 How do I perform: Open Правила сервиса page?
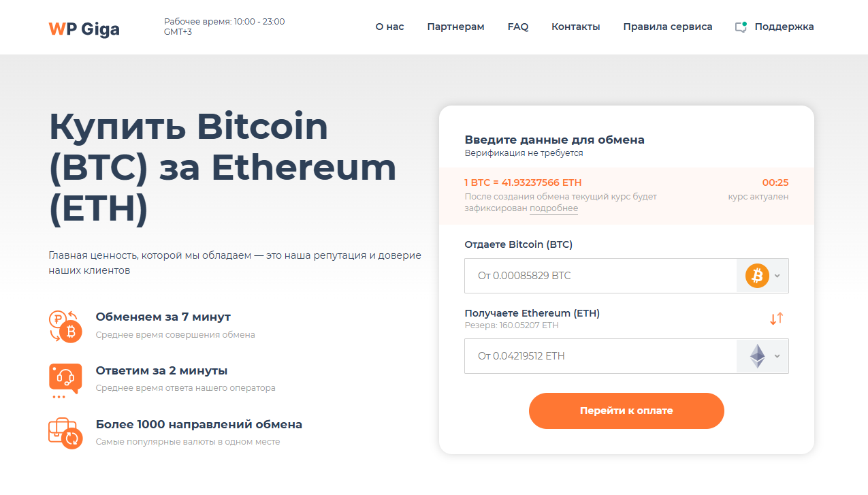[x=668, y=27]
